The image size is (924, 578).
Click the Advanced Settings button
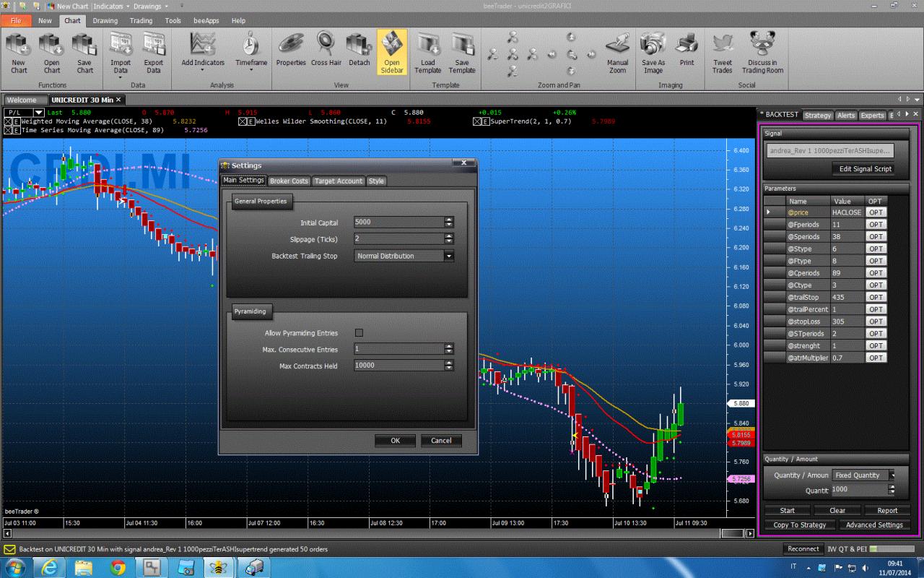pos(874,525)
